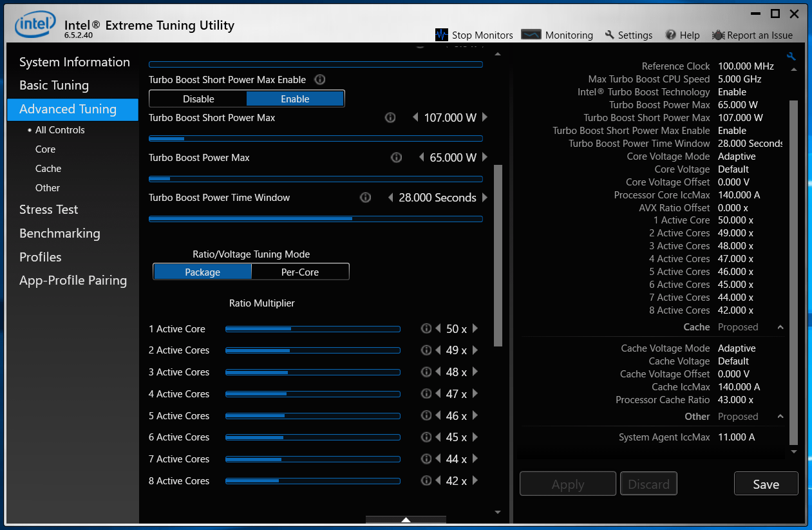Image resolution: width=812 pixels, height=530 pixels.
Task: Show info for Turbo Boost Power Max
Action: pyautogui.click(x=396, y=158)
